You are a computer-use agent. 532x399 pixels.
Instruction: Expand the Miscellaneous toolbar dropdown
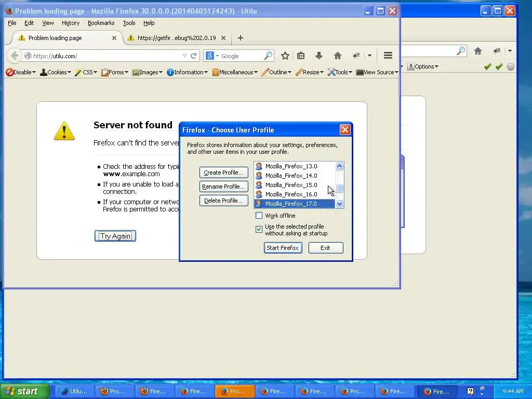coord(235,72)
